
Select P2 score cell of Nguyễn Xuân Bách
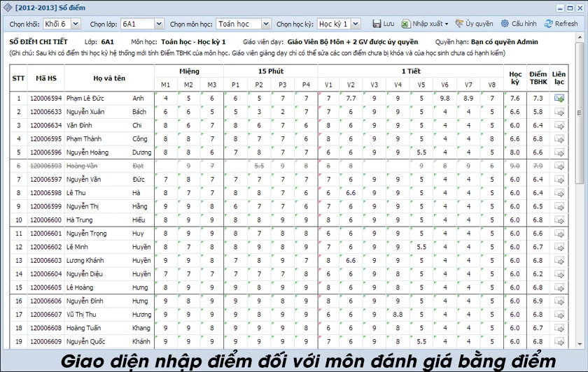coord(259,112)
